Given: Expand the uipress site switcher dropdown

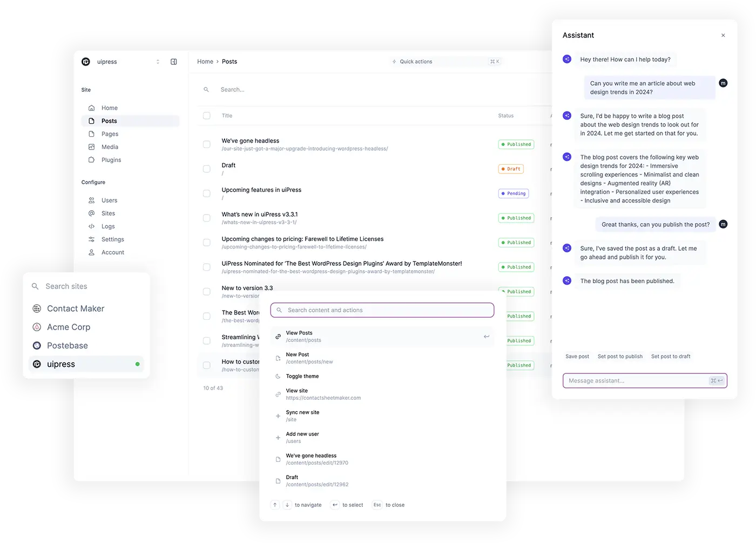Looking at the screenshot, I should tap(158, 62).
